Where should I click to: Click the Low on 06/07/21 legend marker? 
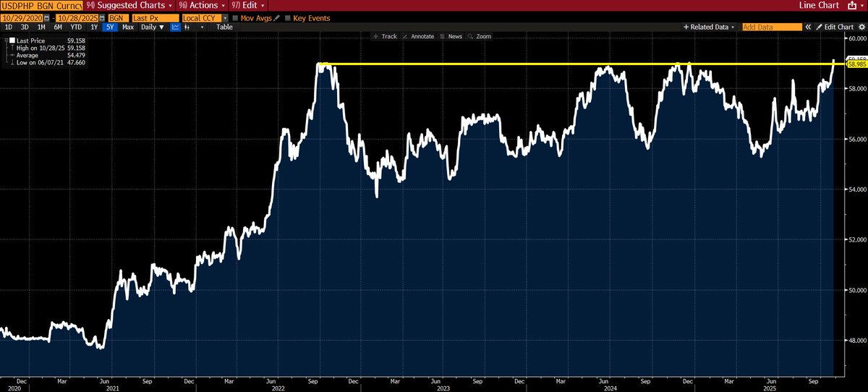12,62
